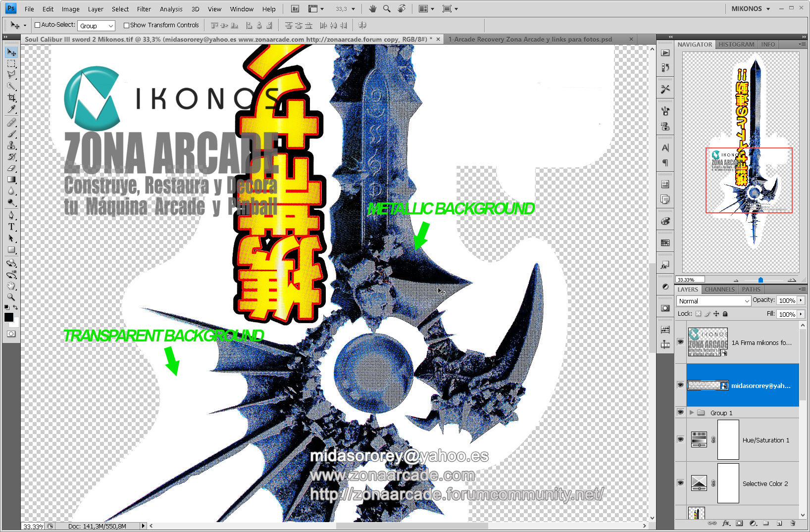Open the Layers panel menu
The height and width of the screenshot is (532, 810).
tap(803, 289)
